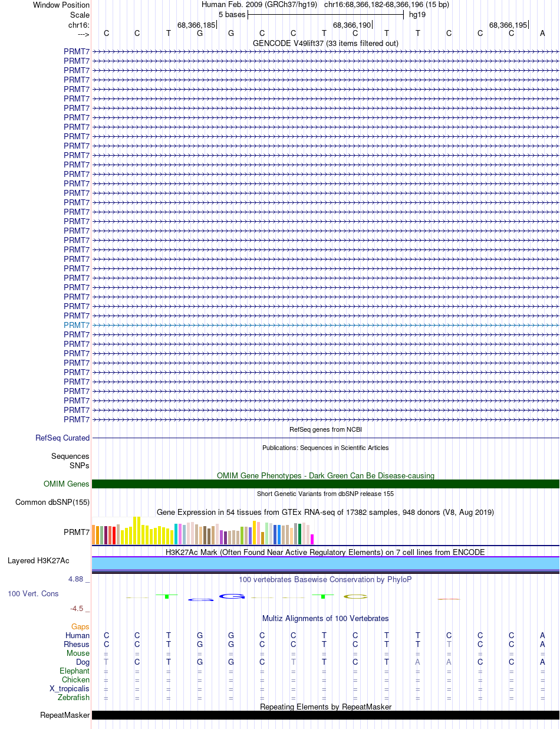
Task: Open Repeating Elements by RepeatMasker title
Action: pyautogui.click(x=325, y=707)
